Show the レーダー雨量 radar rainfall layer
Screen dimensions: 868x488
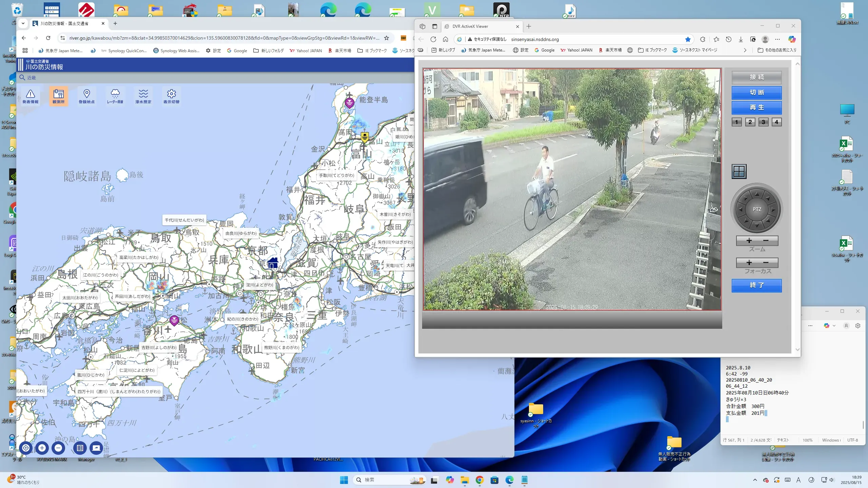(x=115, y=96)
